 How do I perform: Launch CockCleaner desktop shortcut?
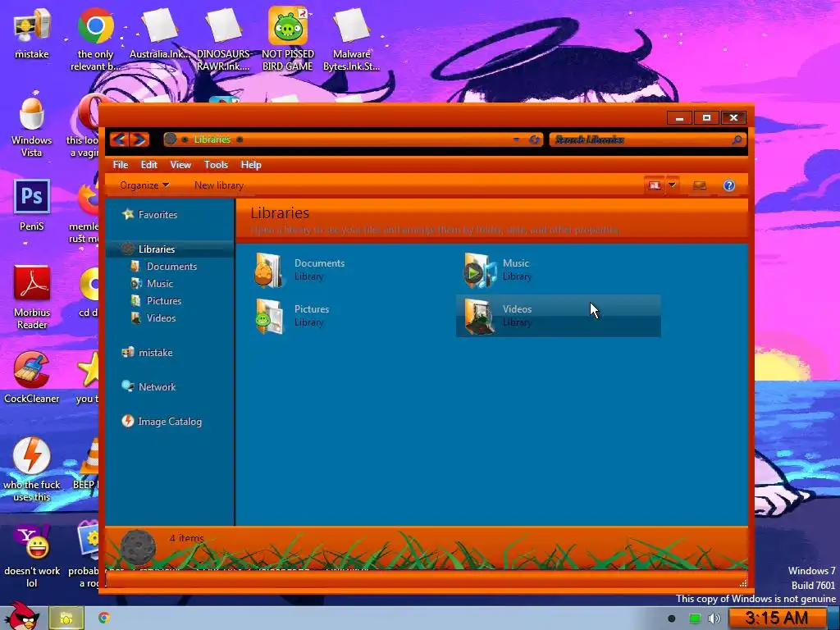32,377
